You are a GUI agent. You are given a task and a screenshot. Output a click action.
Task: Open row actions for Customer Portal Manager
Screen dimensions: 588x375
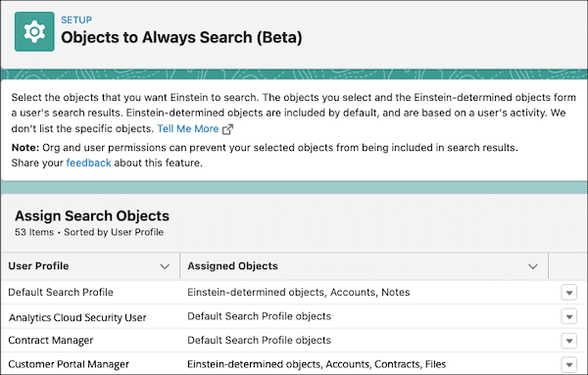pos(568,364)
